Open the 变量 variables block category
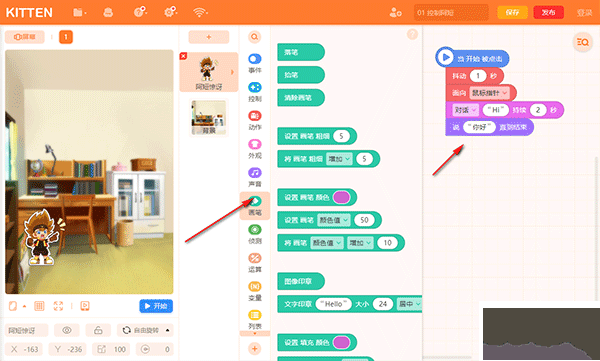 tap(255, 291)
